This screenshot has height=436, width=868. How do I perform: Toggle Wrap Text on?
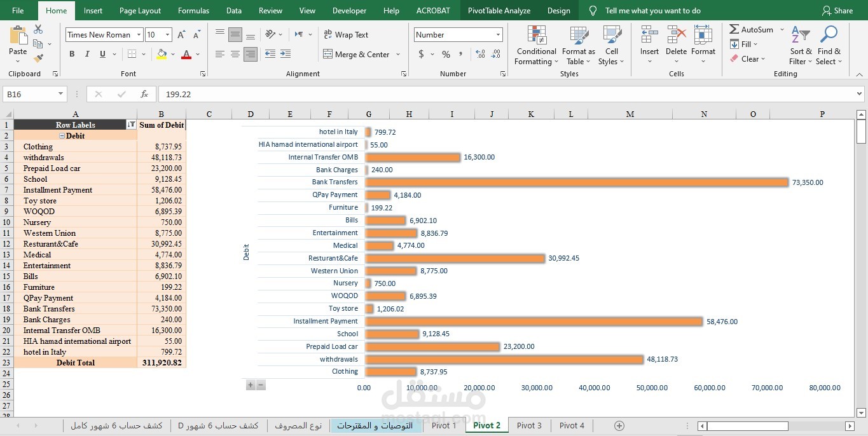pos(346,34)
